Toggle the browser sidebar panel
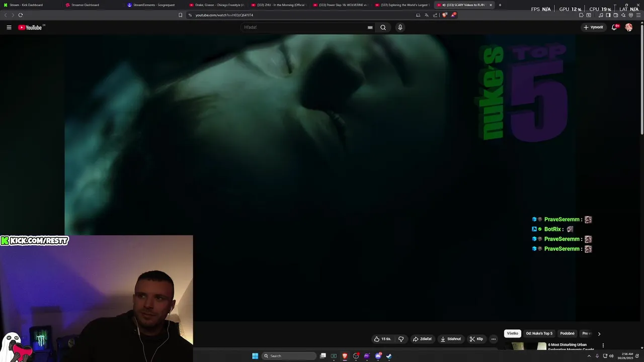644x362 pixels. [608, 15]
